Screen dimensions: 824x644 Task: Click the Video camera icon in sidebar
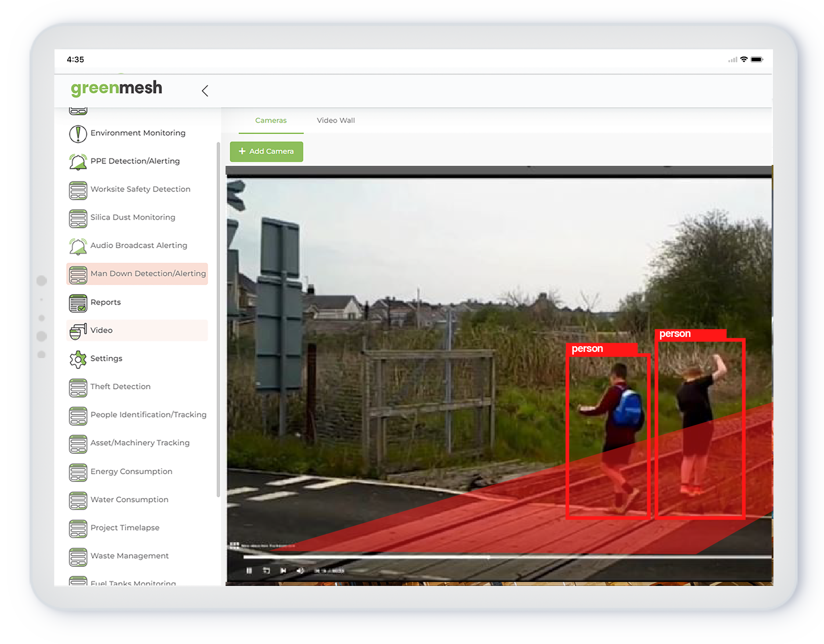point(78,331)
